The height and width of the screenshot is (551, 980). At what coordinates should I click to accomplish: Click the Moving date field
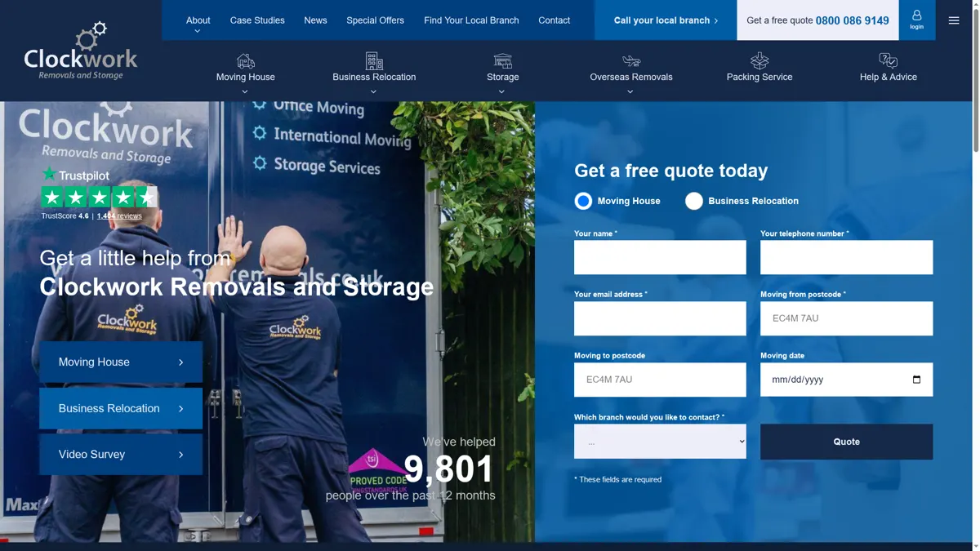[846, 380]
